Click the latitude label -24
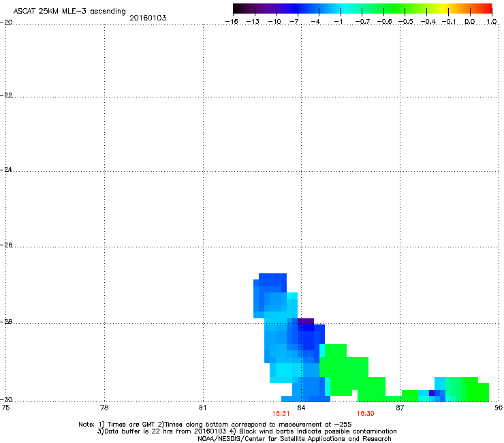Viewport: 504px width, 443px height. tap(6, 169)
